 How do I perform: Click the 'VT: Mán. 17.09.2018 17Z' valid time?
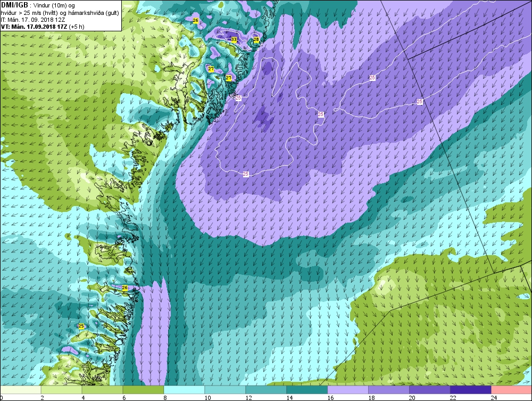(x=34, y=27)
